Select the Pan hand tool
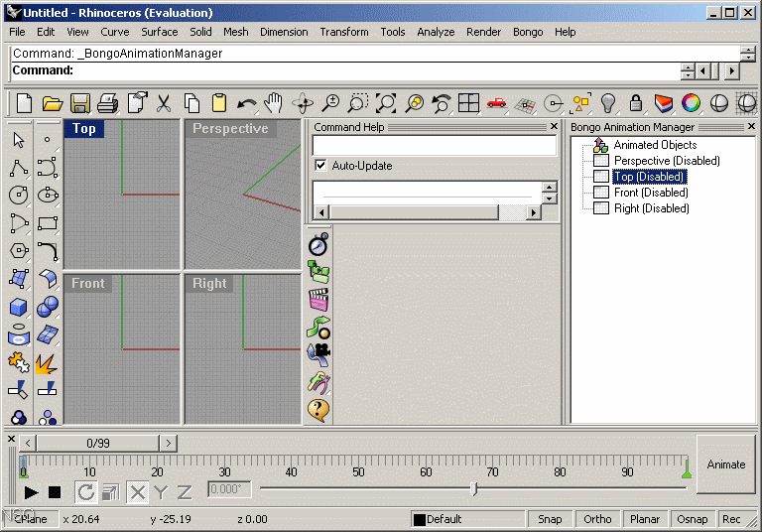 [x=274, y=103]
